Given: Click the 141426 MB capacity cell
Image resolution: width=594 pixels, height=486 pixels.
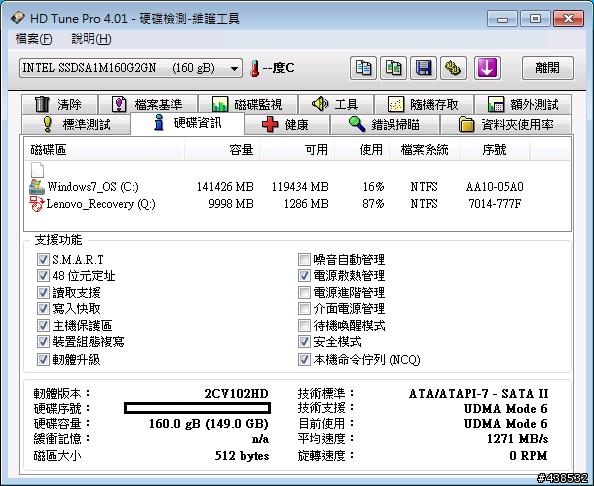Looking at the screenshot, I should tap(225, 187).
